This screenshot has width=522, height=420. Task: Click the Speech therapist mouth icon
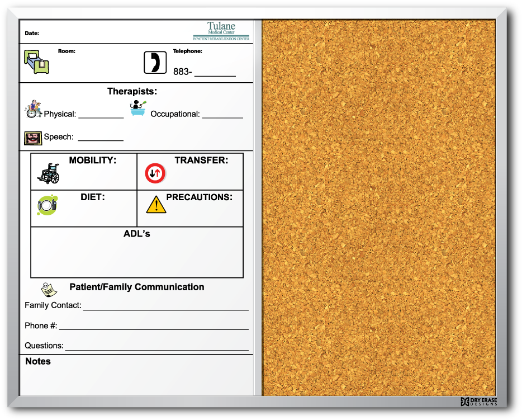[33, 138]
